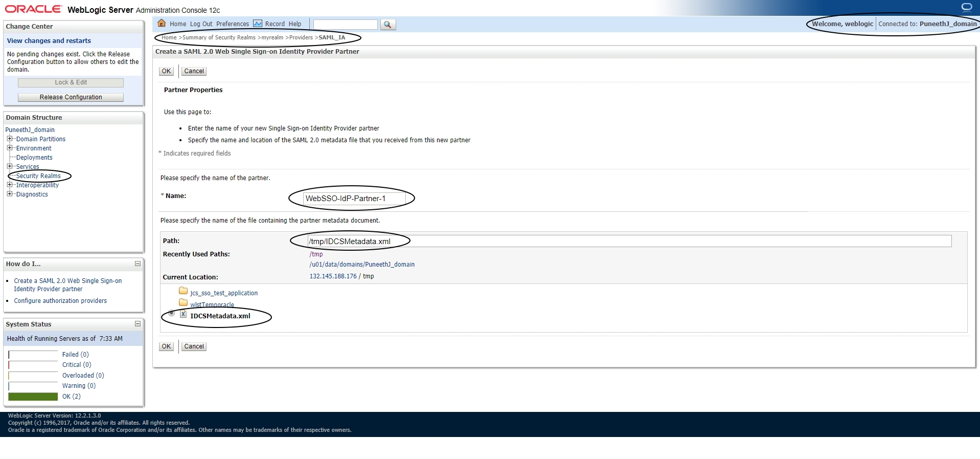Click the jcs_sso_test_application folder icon
The image size is (980, 459).
click(183, 291)
